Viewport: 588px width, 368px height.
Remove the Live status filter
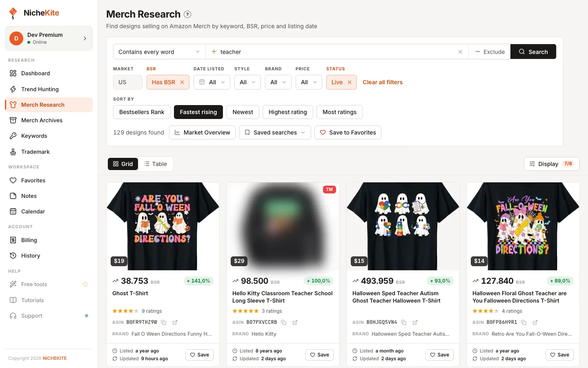pyautogui.click(x=350, y=82)
